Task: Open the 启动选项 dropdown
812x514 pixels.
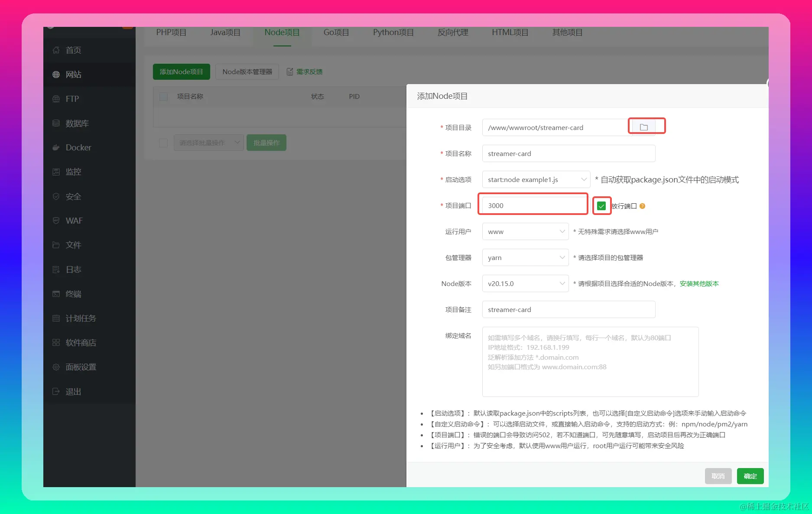Action: (536, 179)
